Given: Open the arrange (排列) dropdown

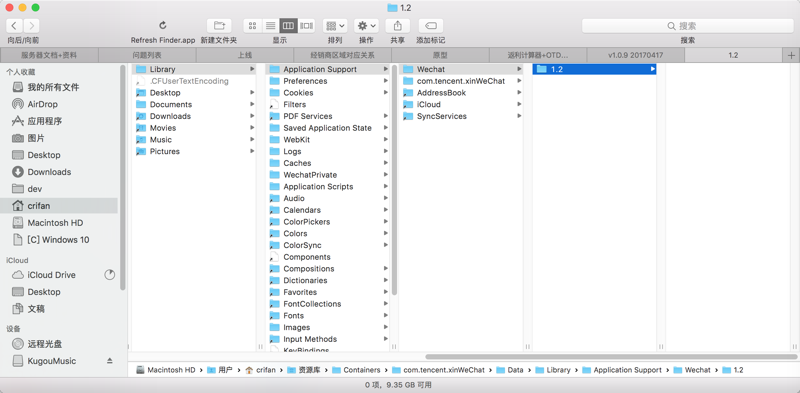Looking at the screenshot, I should [335, 26].
